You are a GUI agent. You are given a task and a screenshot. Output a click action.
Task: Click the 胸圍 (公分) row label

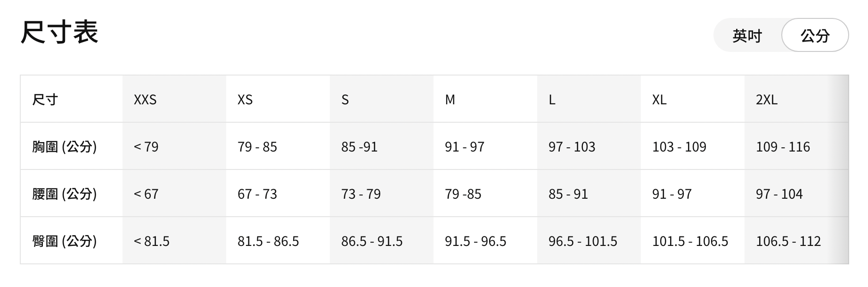65,147
